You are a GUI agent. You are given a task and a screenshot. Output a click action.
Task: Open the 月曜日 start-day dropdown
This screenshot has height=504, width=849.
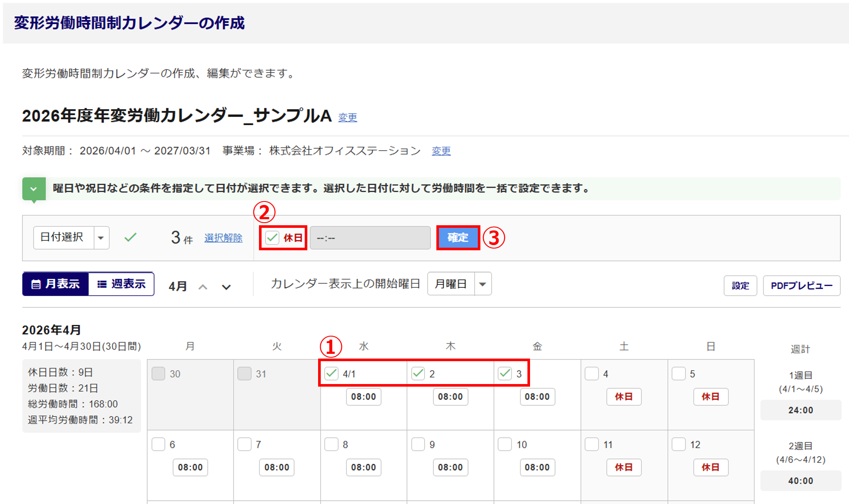pyautogui.click(x=459, y=284)
